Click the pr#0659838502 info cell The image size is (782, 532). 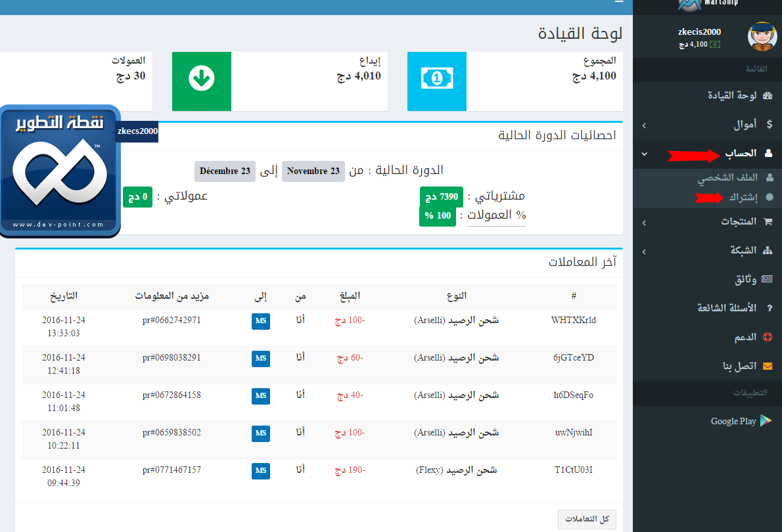[172, 432]
